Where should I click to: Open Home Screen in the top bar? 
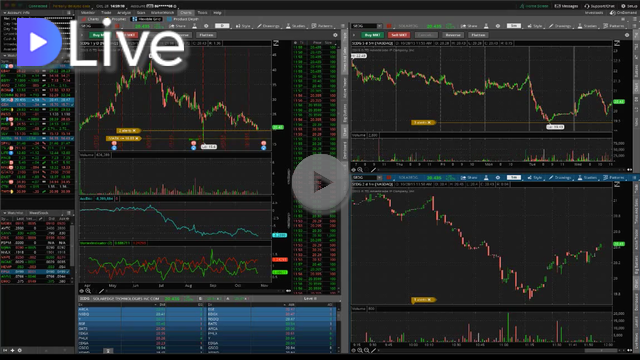pyautogui.click(x=534, y=6)
